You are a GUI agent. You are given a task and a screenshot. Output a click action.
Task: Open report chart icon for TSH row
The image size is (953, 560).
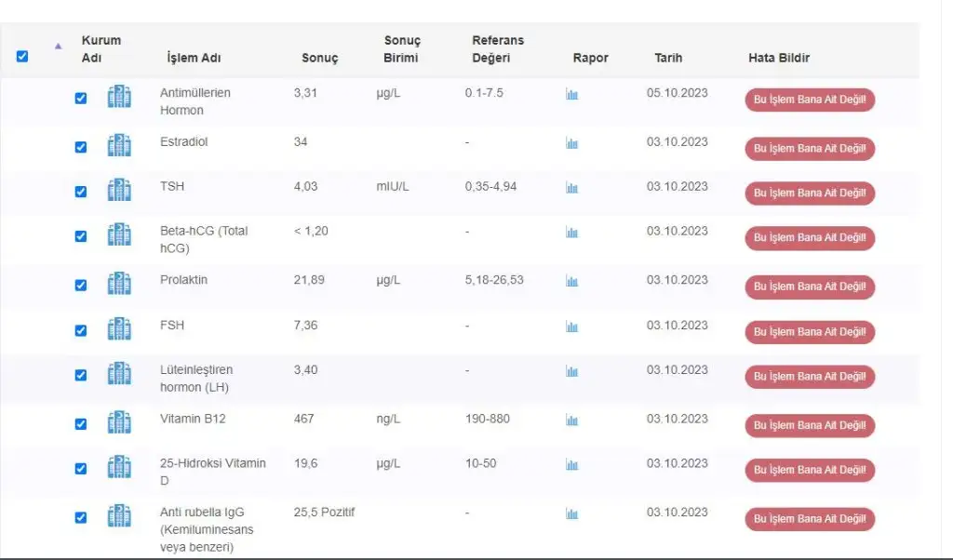click(x=571, y=188)
